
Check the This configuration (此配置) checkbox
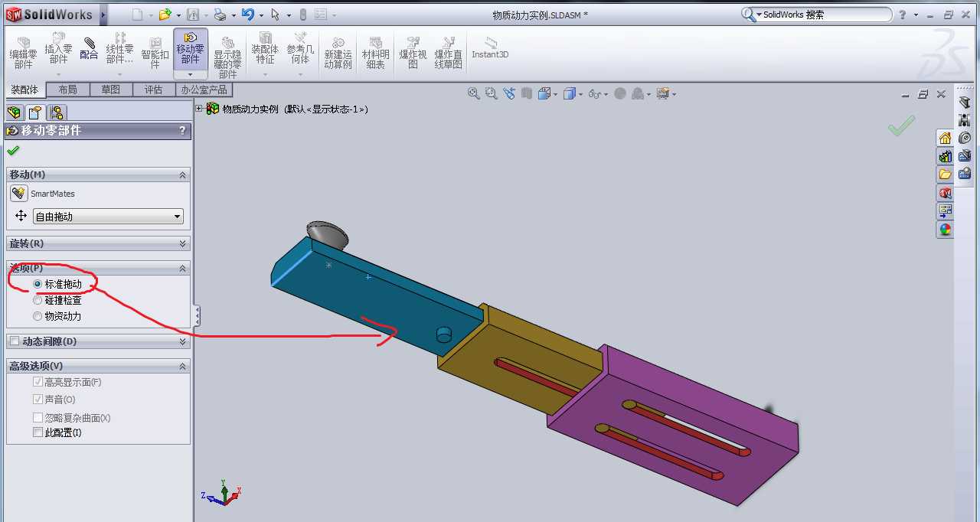38,432
